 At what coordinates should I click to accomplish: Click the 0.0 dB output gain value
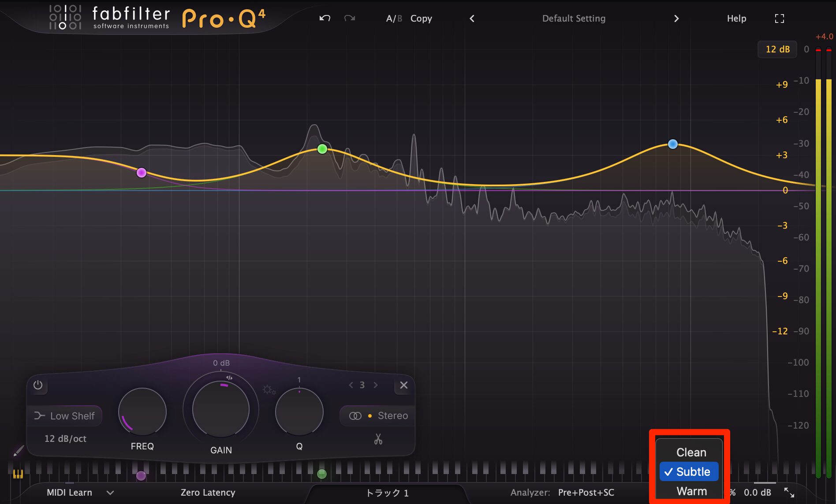(x=758, y=493)
